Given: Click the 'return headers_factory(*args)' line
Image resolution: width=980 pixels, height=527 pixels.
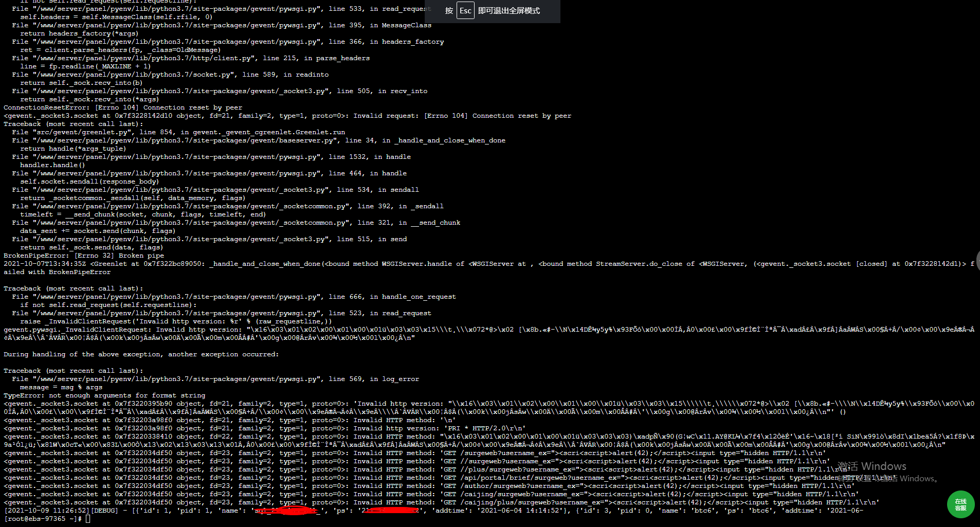Looking at the screenshot, I should [79, 33].
